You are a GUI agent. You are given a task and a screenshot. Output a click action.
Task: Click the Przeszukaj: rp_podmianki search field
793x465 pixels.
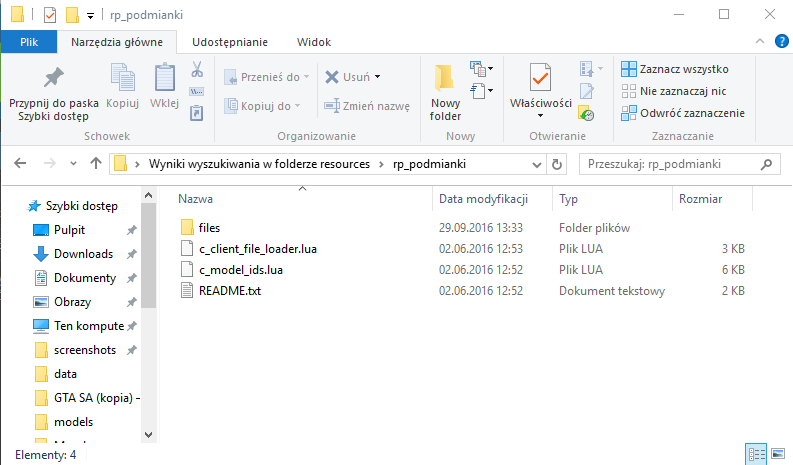pos(679,164)
